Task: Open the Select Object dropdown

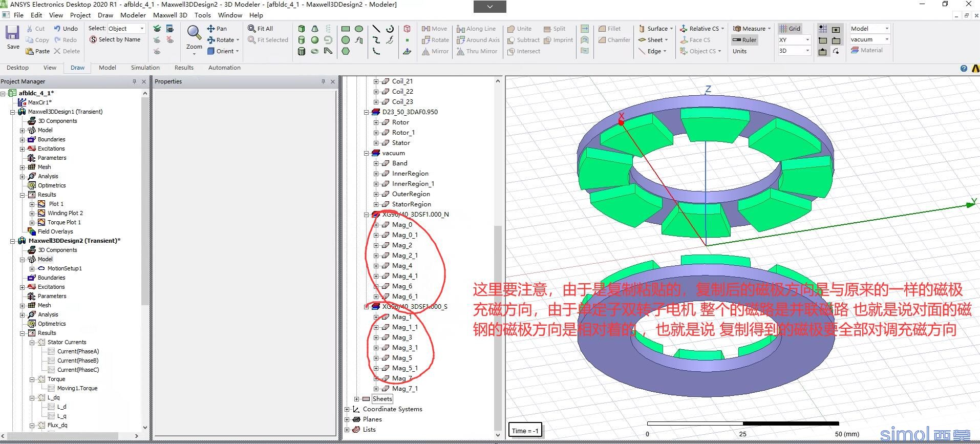Action: [x=126, y=29]
